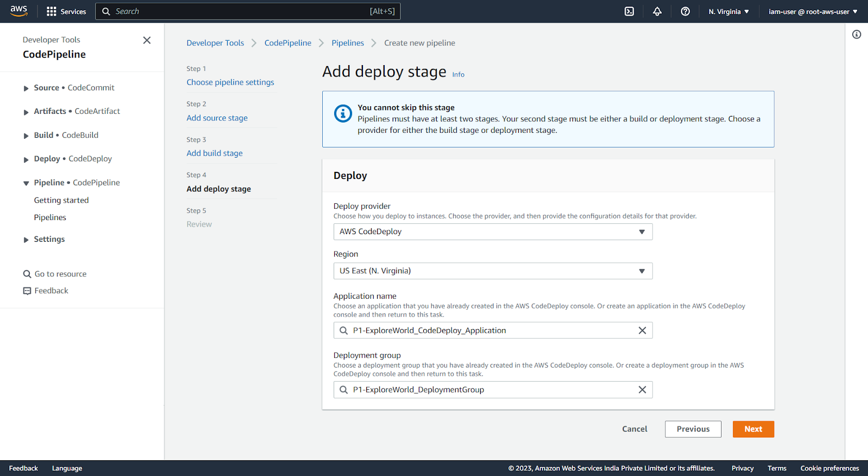This screenshot has width=868, height=476.
Task: Open Cookie preferences in footer
Action: click(x=829, y=468)
